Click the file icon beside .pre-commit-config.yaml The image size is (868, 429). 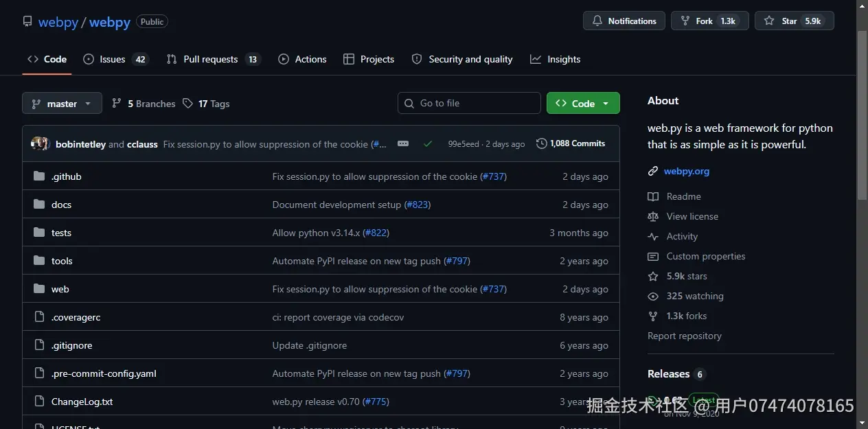click(39, 373)
